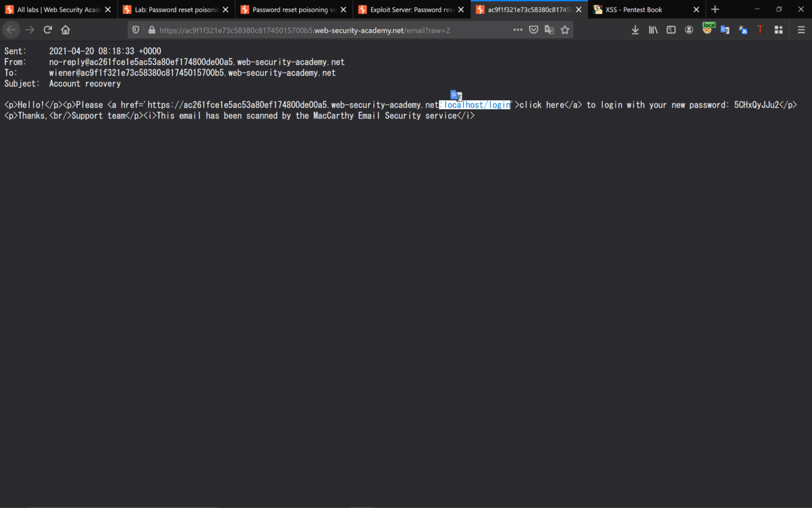Image resolution: width=812 pixels, height=508 pixels.
Task: Translate this page from the address bar
Action: (549, 30)
